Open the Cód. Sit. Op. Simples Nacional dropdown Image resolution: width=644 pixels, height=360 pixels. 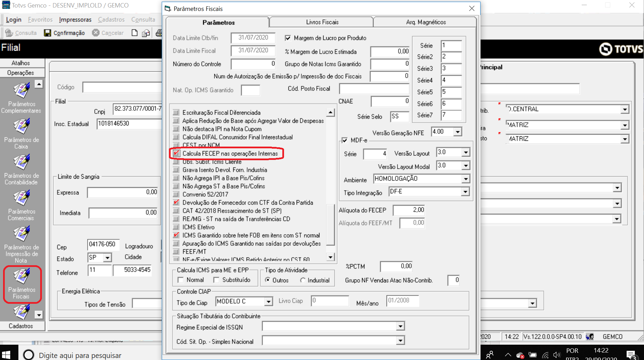tap(400, 341)
